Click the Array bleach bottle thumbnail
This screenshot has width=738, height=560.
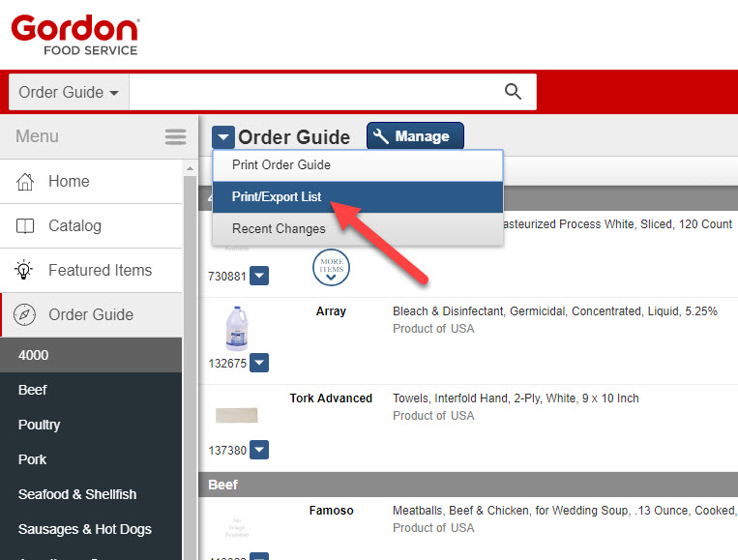pos(237,329)
